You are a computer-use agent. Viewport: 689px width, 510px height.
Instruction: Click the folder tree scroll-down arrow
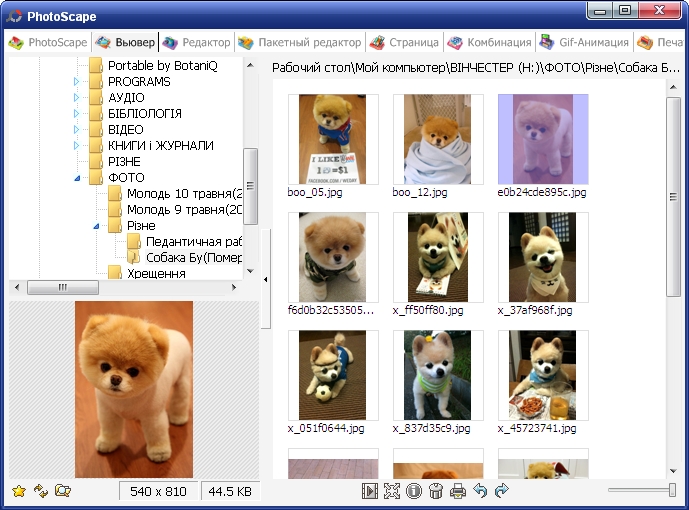coord(250,271)
